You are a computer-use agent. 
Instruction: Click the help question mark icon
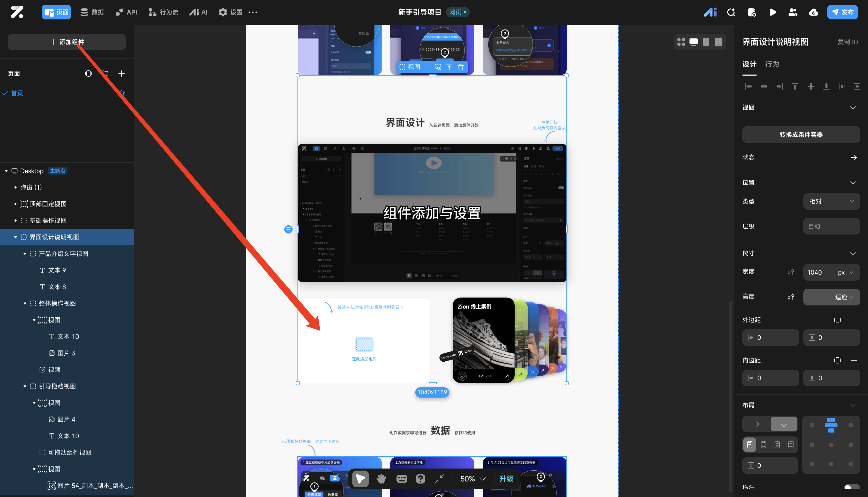click(x=420, y=479)
